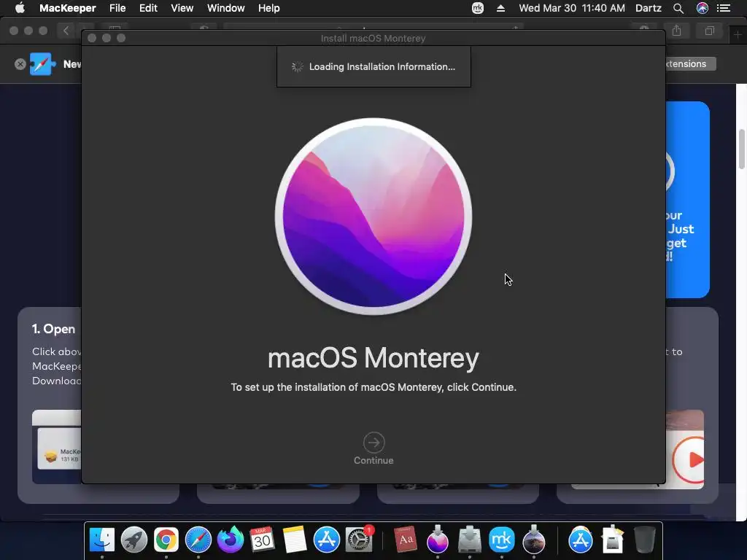The image size is (747, 560).
Task: Click the Safari page vertical scrollbar
Action: pos(742,149)
